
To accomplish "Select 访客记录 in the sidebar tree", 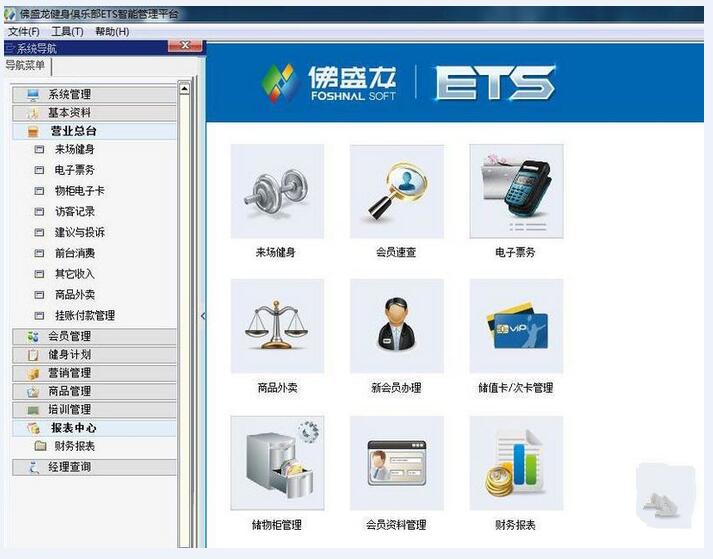I will pos(75,212).
